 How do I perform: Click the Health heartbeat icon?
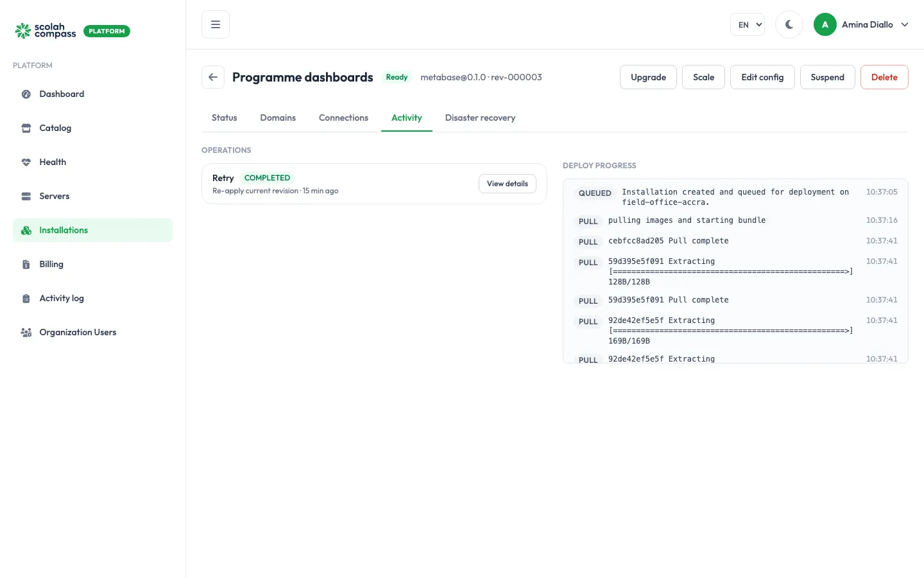tap(26, 162)
